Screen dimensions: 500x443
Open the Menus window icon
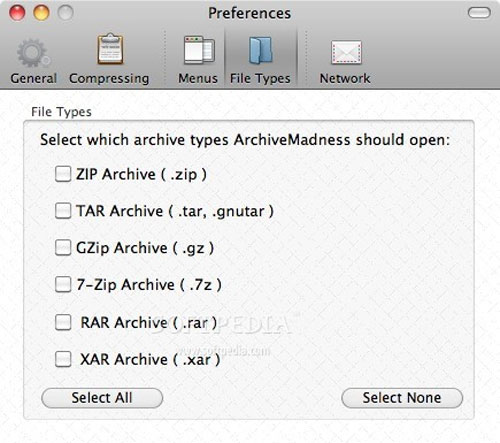click(x=199, y=50)
